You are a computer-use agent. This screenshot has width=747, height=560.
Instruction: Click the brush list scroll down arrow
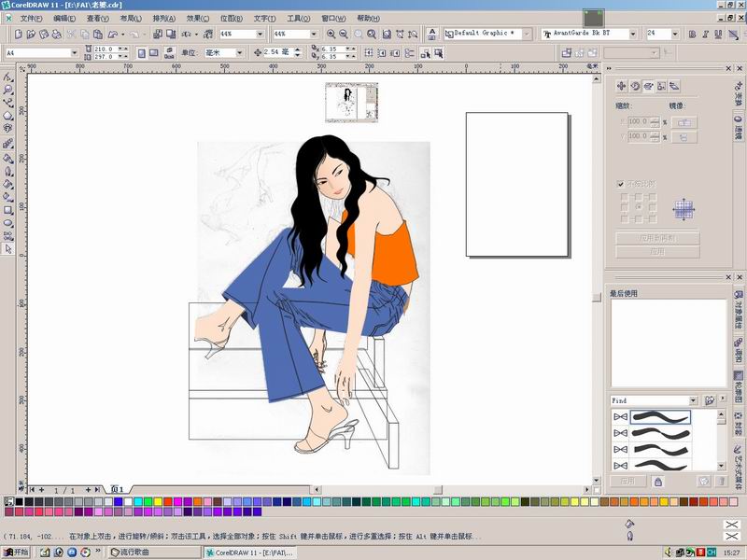[721, 466]
